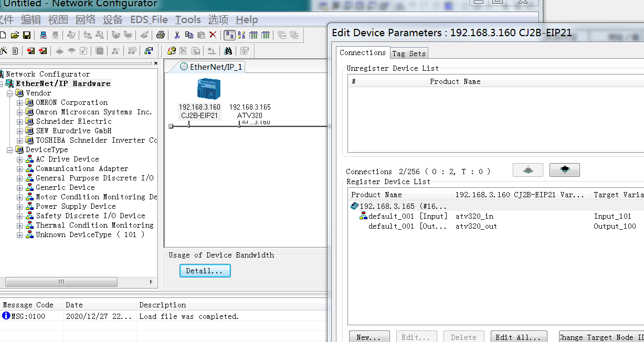This screenshot has height=342, width=644.
Task: Click the Edit All... button
Action: coord(519,337)
